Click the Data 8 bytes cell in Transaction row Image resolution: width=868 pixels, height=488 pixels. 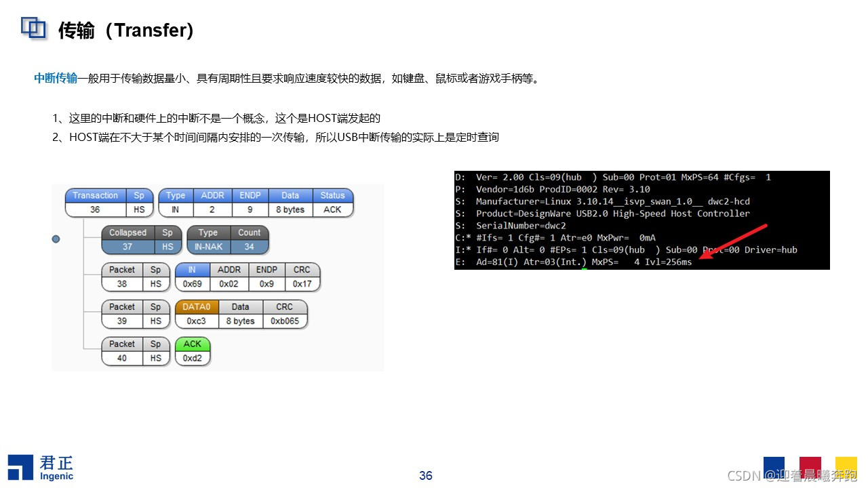point(291,203)
